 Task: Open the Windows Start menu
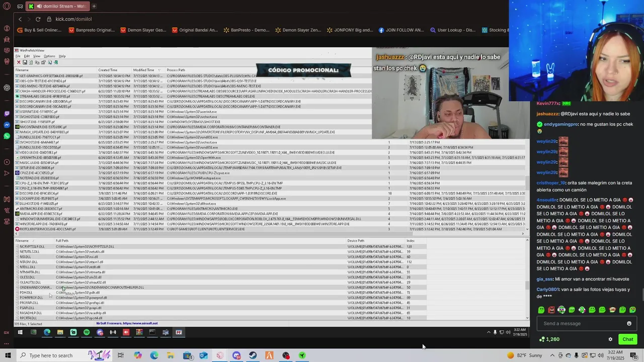8,355
